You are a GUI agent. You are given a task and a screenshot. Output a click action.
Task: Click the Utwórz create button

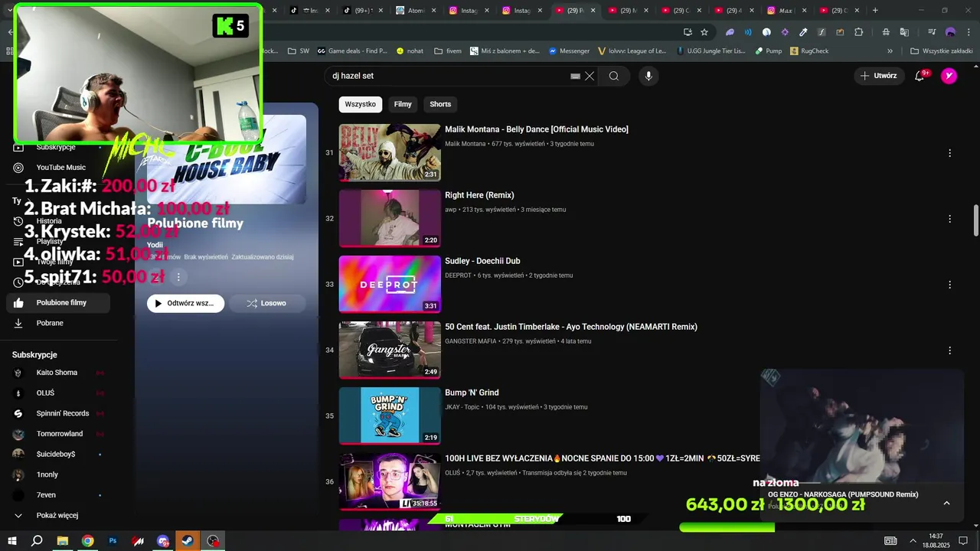click(x=878, y=76)
